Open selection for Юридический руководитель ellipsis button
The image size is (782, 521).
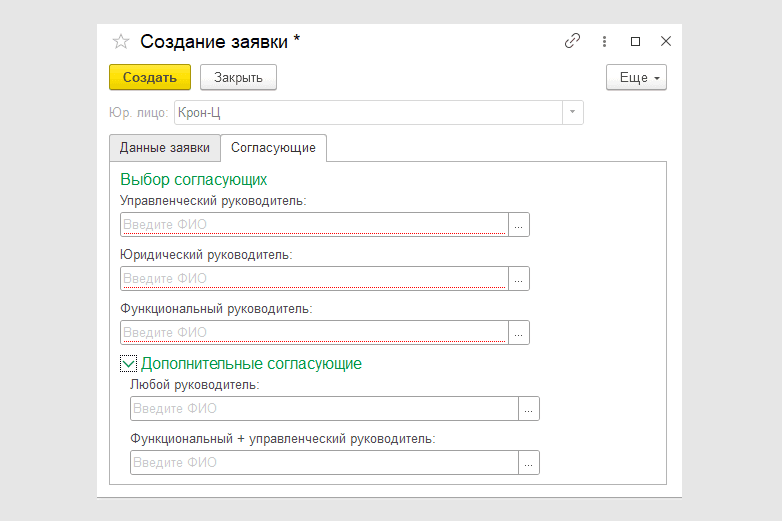tap(519, 279)
